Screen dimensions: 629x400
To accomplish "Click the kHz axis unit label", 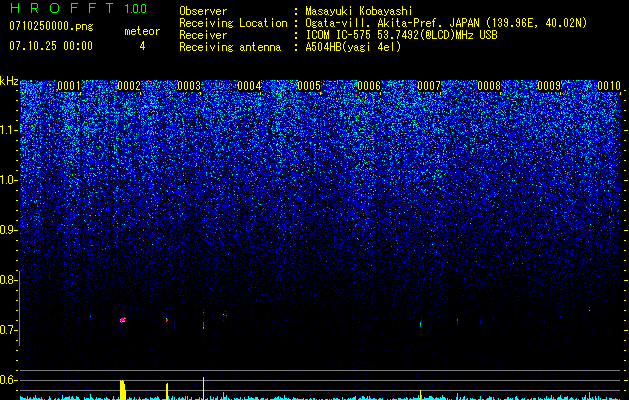I will pos(9,81).
